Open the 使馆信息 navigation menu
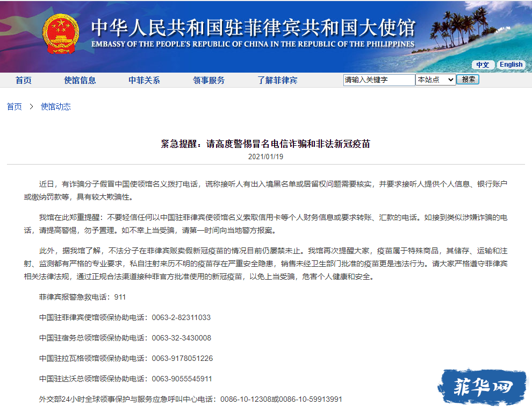The height and width of the screenshot is (412, 532). pos(80,80)
